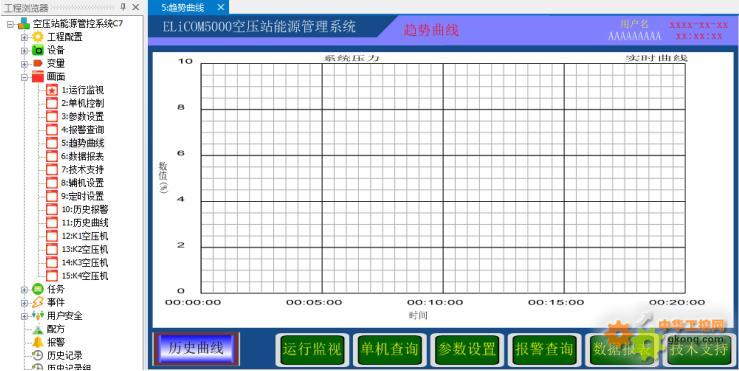
Task: Click the 历史记录 clock icon
Action: pyautogui.click(x=38, y=355)
